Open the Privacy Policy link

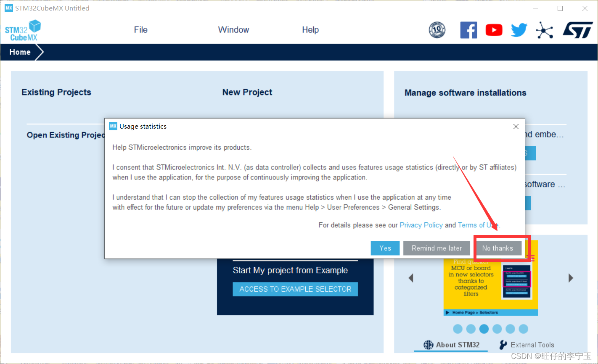click(421, 225)
